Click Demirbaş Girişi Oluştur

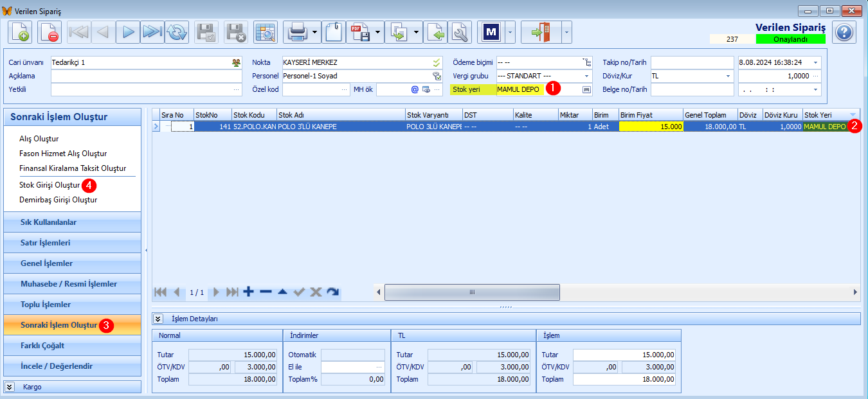[x=58, y=200]
